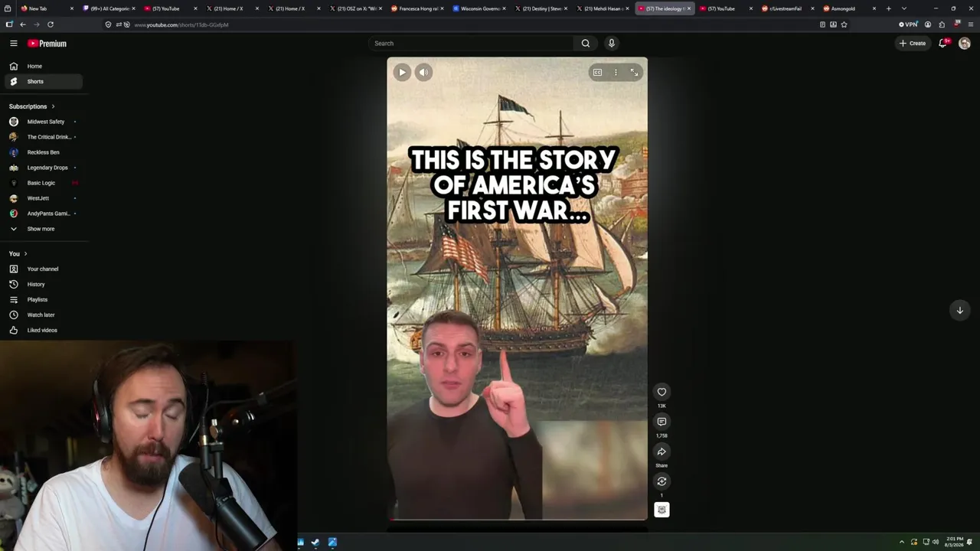This screenshot has width=980, height=551.
Task: Click the browser address bar URL
Action: coord(181,24)
